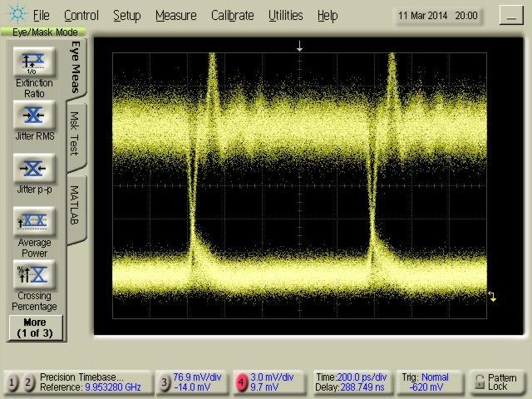Open the File menu
532x399 pixels.
tap(41, 16)
